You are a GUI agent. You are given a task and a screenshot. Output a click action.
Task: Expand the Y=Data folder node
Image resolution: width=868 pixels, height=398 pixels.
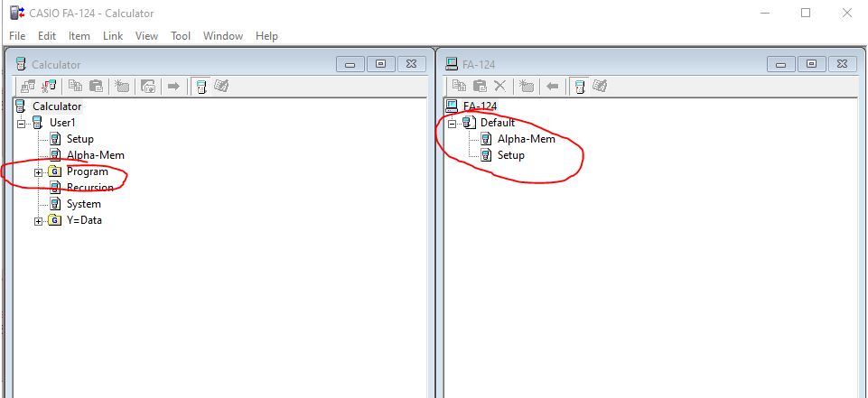[x=38, y=221]
